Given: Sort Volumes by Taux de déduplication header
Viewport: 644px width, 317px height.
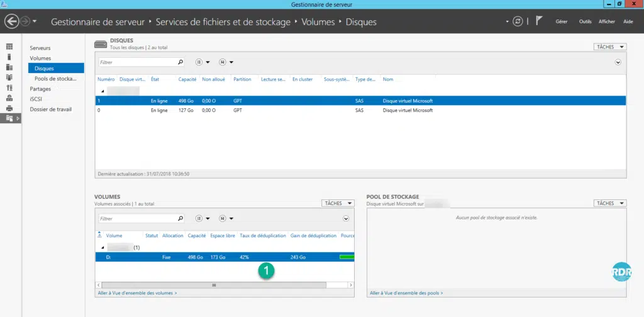Looking at the screenshot, I should [263, 236].
